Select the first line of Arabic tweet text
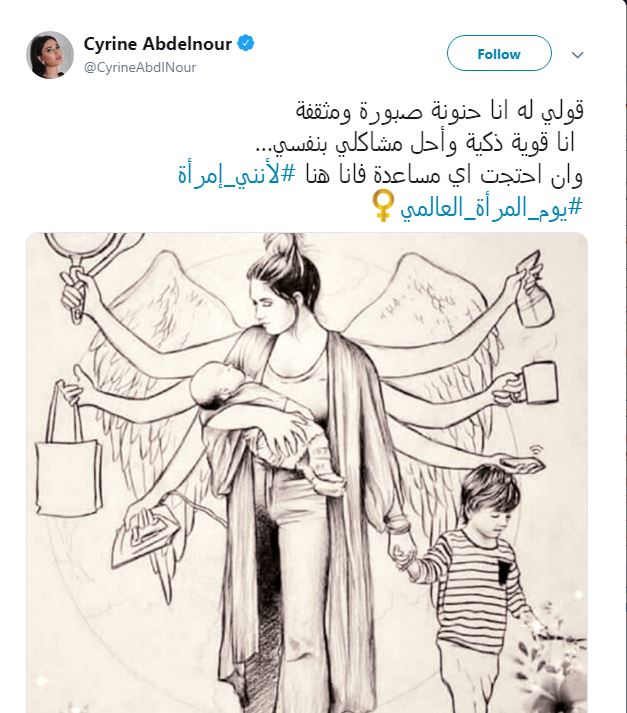Image resolution: width=627 pixels, height=713 pixels. (439, 111)
